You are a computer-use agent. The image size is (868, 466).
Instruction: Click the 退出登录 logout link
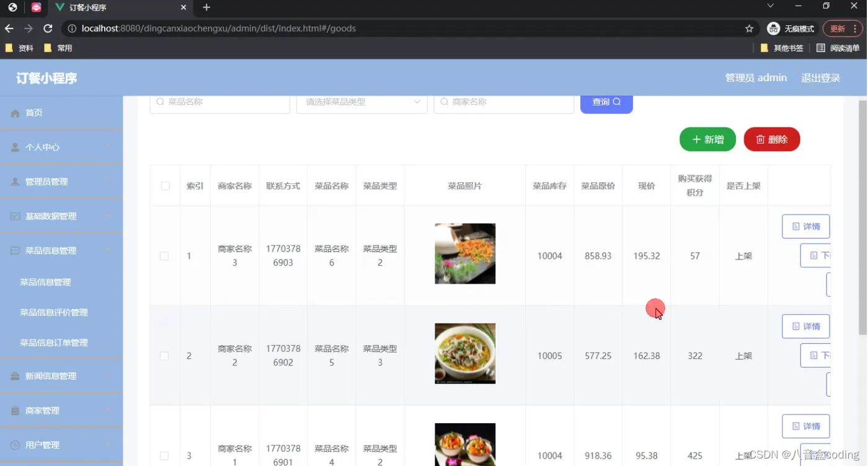(821, 78)
